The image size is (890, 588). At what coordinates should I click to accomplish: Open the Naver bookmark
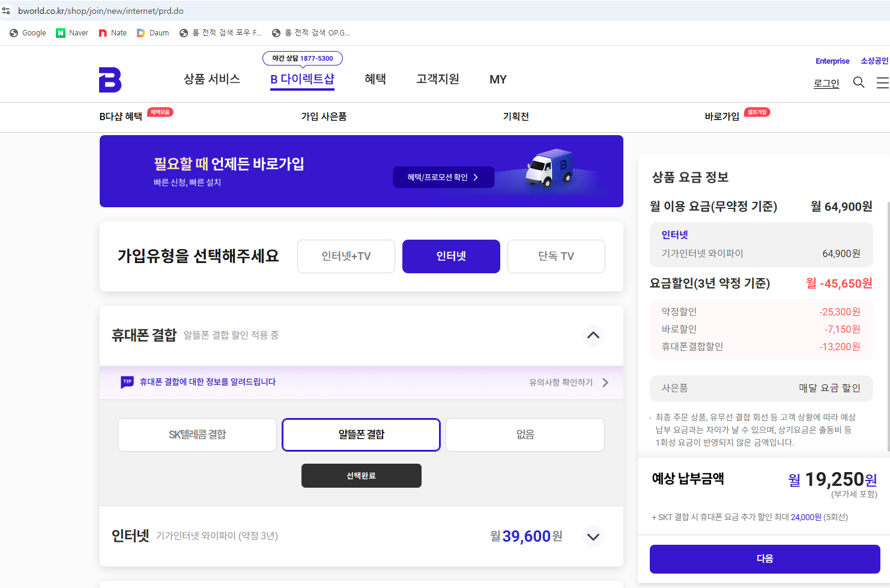tap(72, 33)
